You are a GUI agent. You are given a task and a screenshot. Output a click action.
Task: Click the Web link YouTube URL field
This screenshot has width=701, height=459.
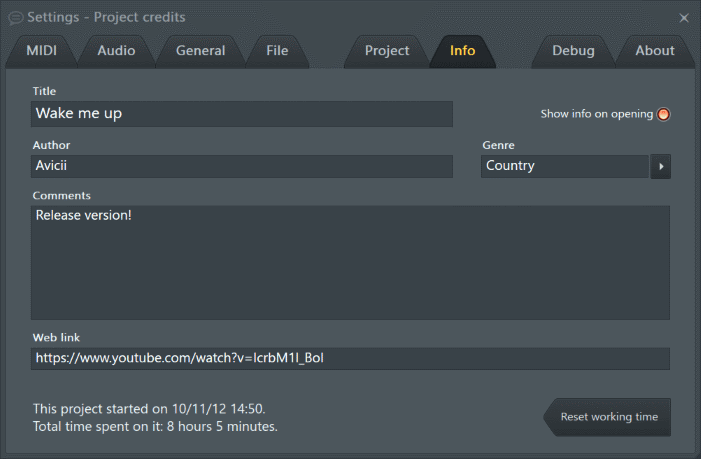(350, 358)
